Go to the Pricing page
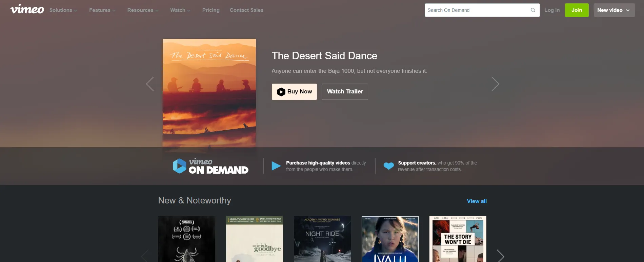644x262 pixels. 211,10
